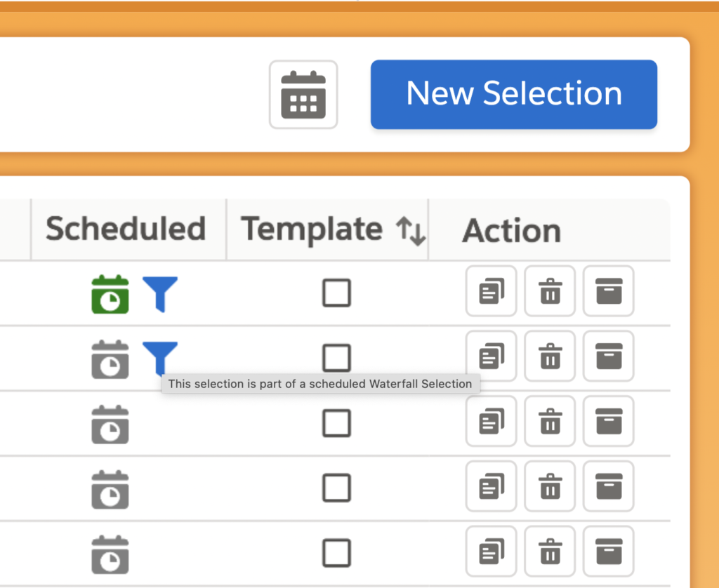
Task: Click the gray schedule icon in fifth row
Action: click(x=110, y=554)
